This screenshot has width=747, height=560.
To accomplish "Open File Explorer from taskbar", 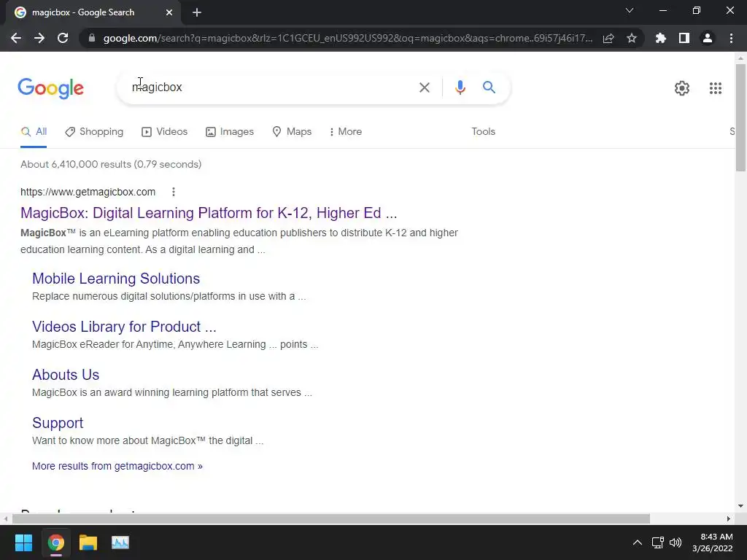I will point(88,542).
